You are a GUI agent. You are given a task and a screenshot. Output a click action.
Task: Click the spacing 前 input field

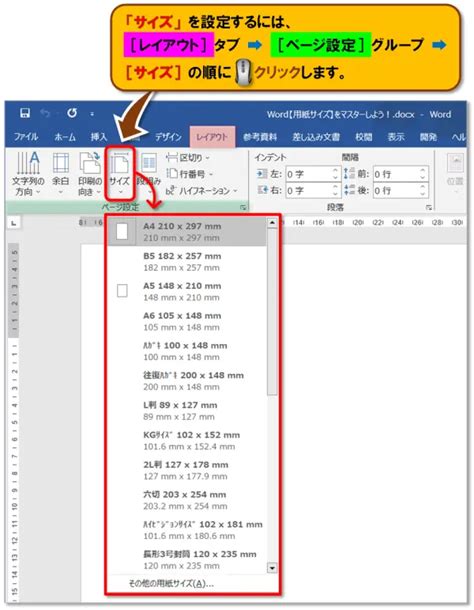(400, 174)
